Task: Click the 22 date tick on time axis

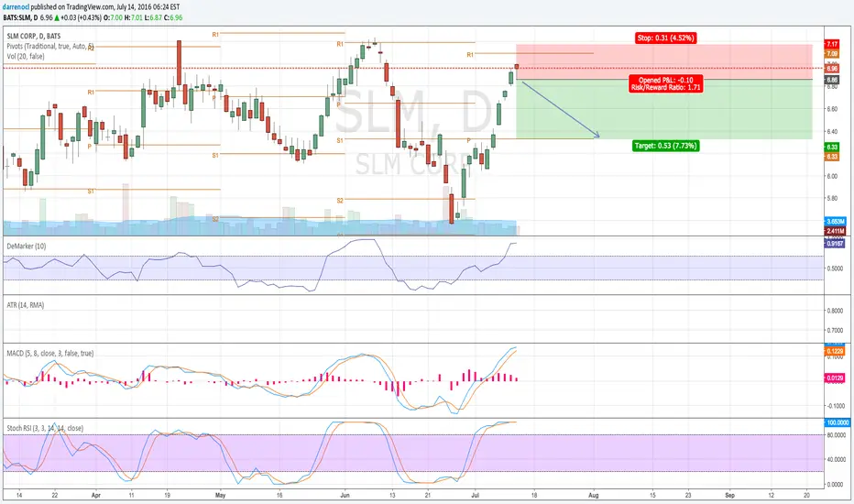Action: tap(54, 495)
